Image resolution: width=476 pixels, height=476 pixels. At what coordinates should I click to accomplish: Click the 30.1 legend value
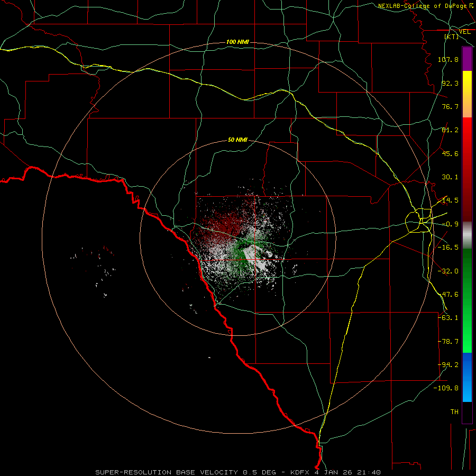click(x=450, y=177)
